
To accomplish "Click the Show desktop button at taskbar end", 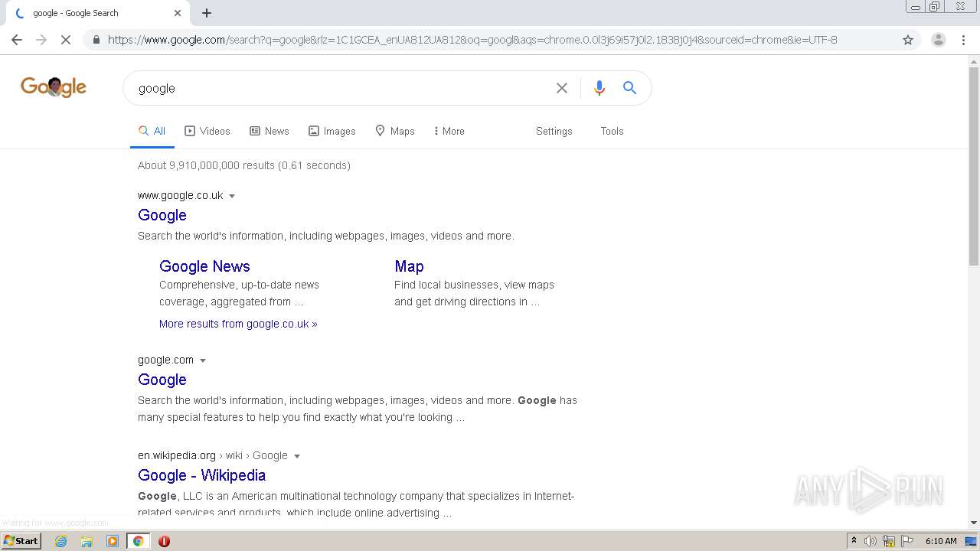I will [971, 541].
